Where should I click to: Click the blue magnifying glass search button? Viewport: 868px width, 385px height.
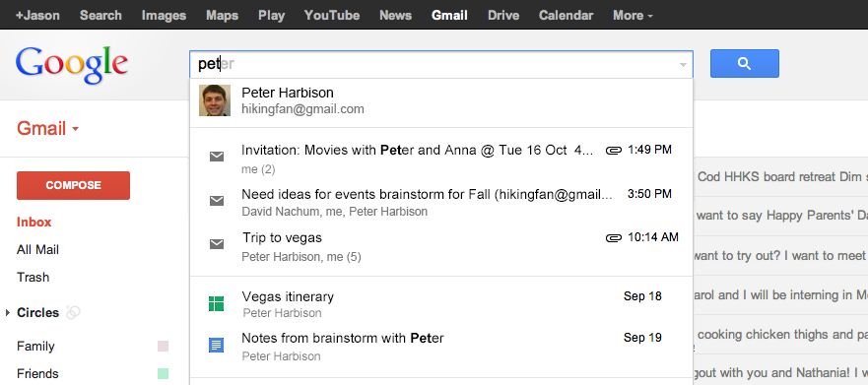pyautogui.click(x=745, y=64)
